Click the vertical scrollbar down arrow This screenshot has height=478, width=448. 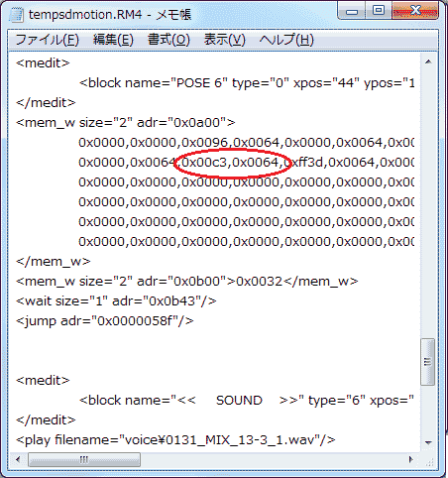click(x=428, y=442)
